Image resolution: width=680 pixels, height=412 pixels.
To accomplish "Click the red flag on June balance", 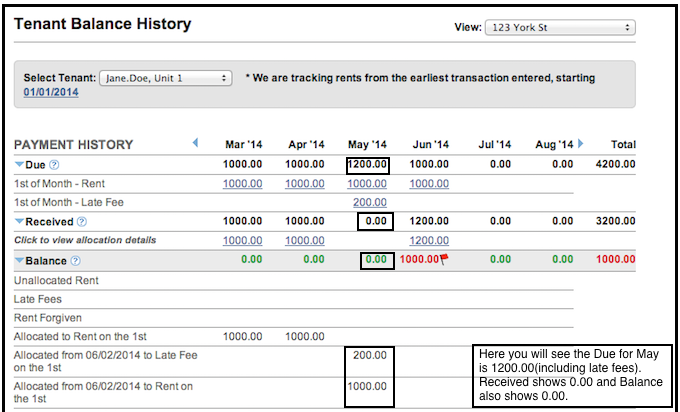I will [446, 260].
